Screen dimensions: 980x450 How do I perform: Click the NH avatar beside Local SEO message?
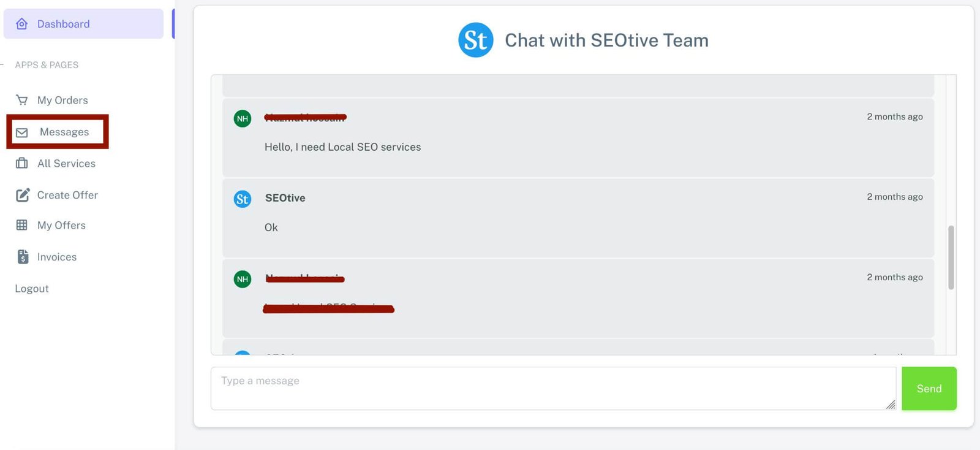coord(243,119)
